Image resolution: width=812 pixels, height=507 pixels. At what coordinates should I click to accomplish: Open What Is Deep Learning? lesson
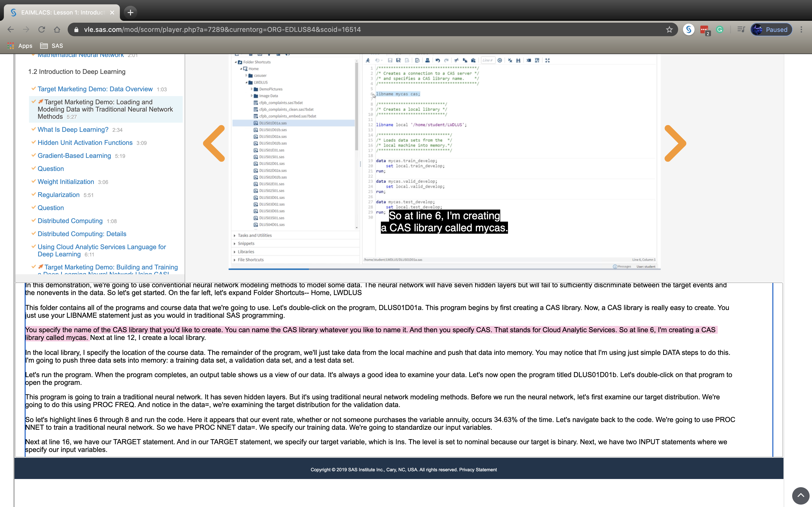tap(73, 130)
